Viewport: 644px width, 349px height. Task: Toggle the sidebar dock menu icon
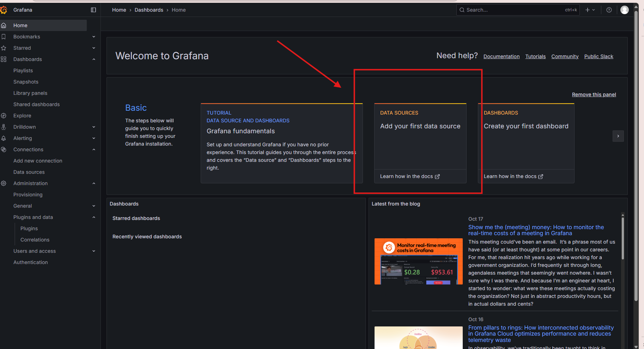tap(93, 10)
